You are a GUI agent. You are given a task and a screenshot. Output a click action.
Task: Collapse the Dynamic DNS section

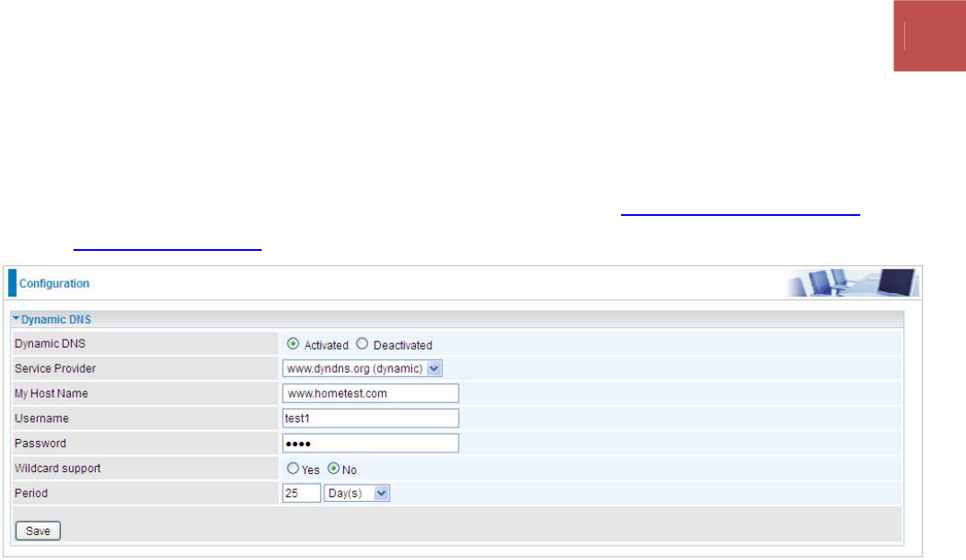click(x=16, y=319)
